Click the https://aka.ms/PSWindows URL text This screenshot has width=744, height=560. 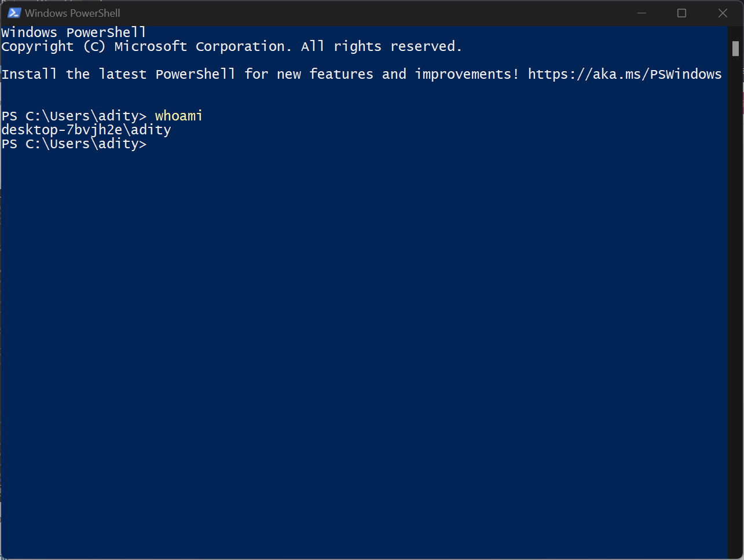(x=625, y=74)
